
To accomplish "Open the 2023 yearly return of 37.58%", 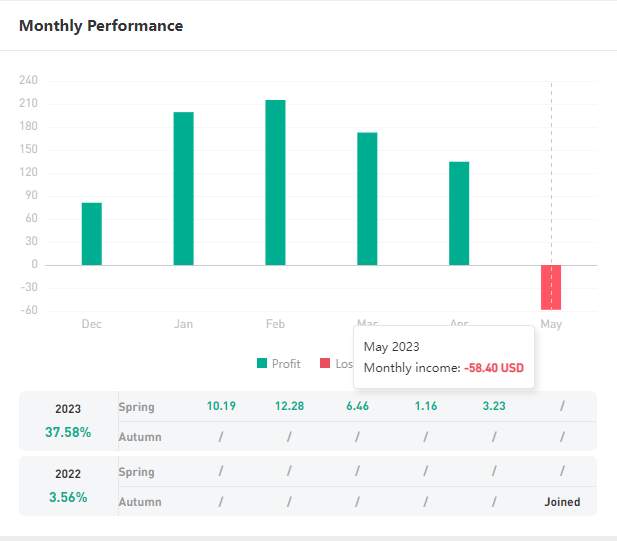I will tap(68, 432).
